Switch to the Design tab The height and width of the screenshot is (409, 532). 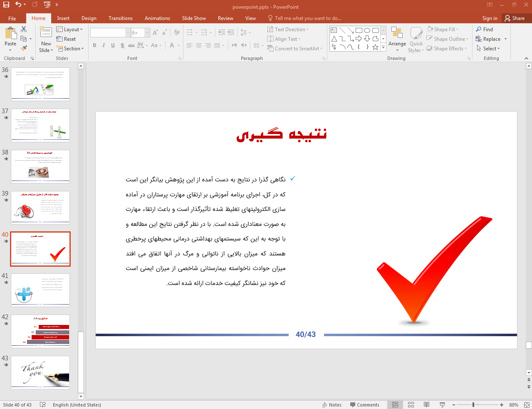pos(89,18)
